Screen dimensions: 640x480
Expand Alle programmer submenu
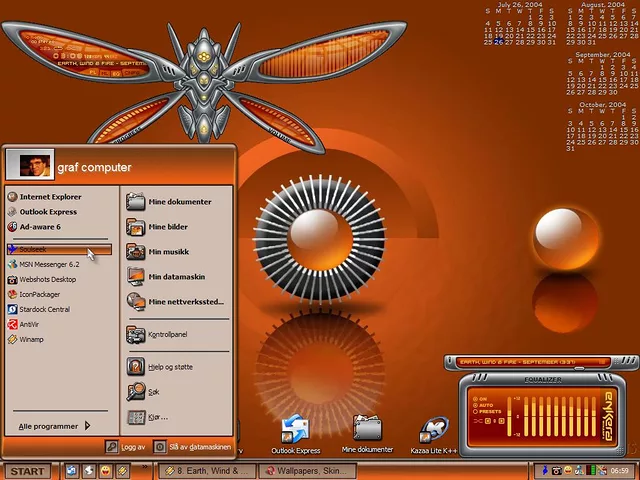54,426
